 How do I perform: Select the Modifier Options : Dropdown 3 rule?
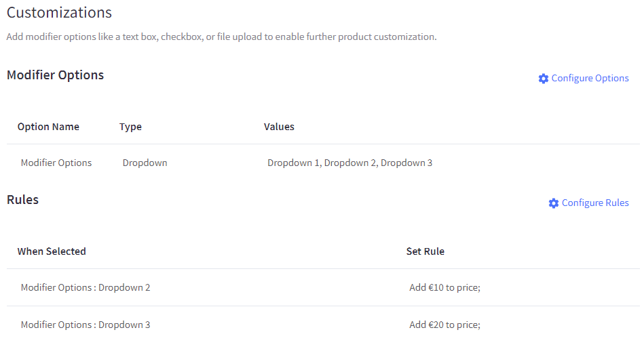coord(86,325)
